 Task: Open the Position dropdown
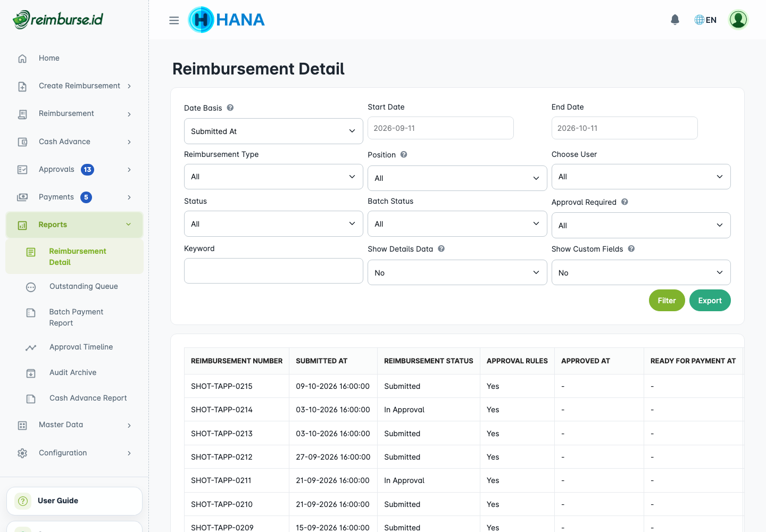click(457, 178)
